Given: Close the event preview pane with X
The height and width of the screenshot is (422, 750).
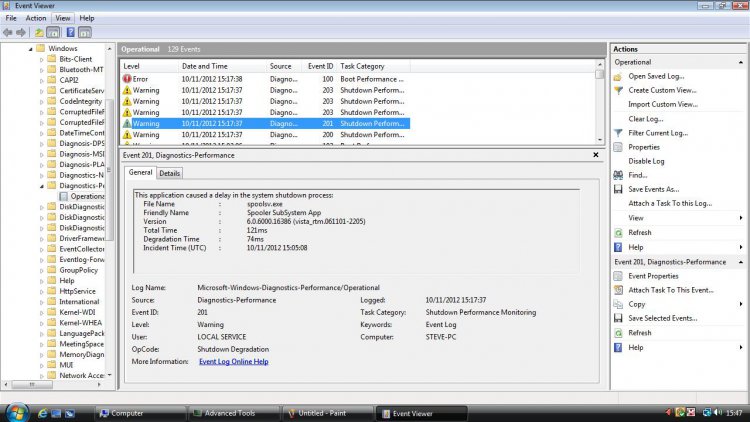Looking at the screenshot, I should tap(596, 155).
